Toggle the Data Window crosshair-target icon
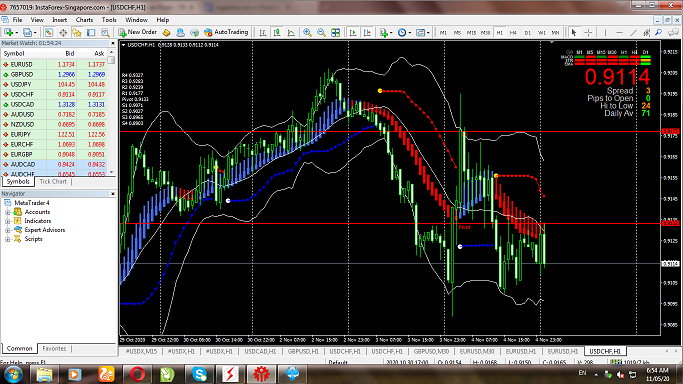The width and height of the screenshot is (683, 384). click(x=63, y=32)
